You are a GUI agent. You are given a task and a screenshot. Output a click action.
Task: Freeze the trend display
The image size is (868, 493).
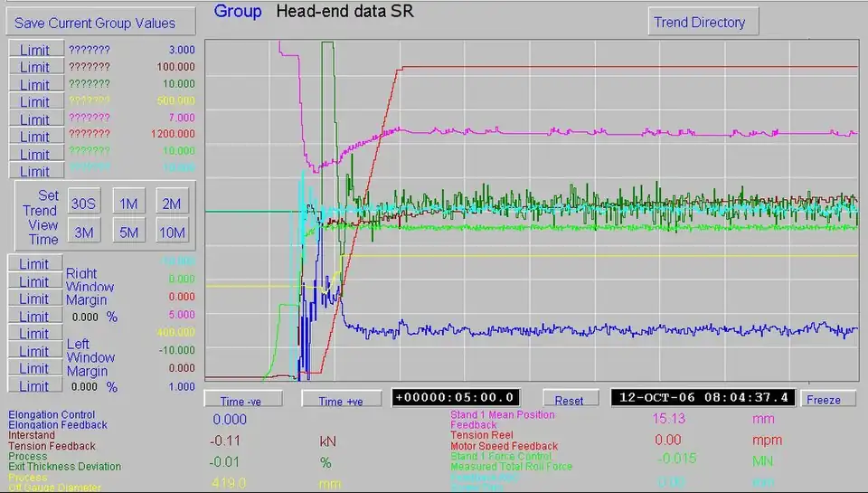(x=829, y=399)
